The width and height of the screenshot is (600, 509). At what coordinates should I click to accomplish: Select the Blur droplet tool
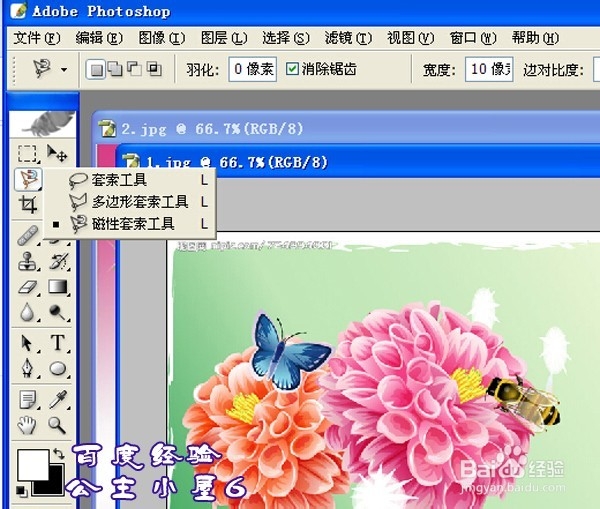(x=27, y=312)
